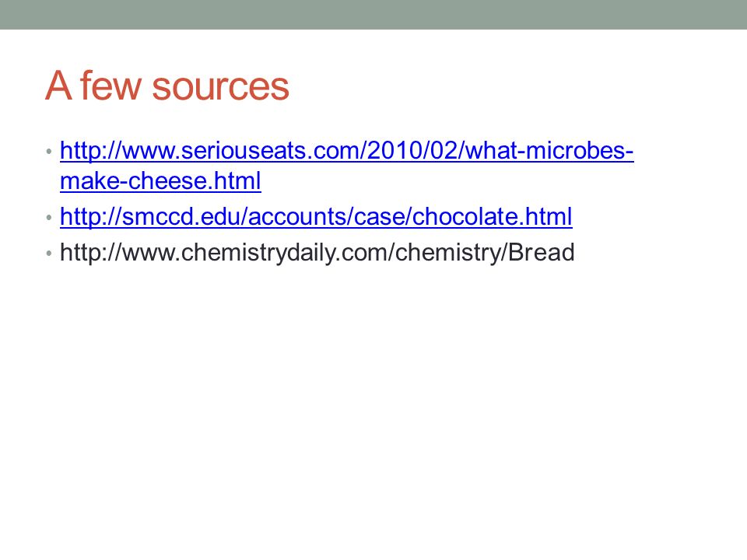Open the seriouseats.com what-microbes link
Viewport: 747px width, 560px height.
[x=347, y=151]
